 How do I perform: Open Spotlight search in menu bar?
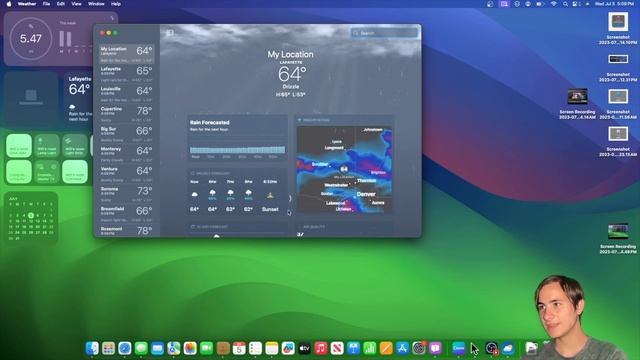coord(565,4)
